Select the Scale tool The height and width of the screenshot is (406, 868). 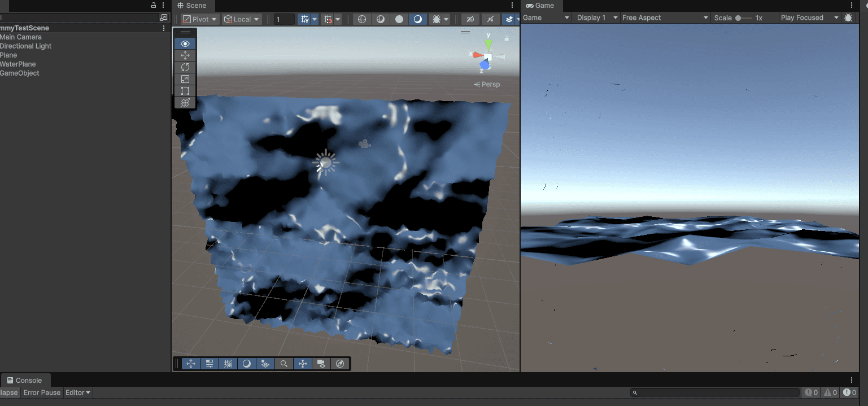[185, 79]
